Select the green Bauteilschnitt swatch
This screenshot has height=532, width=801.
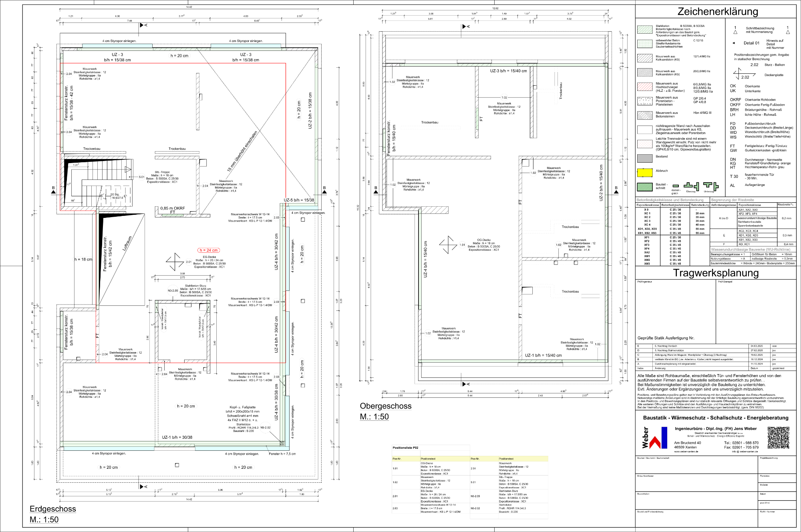coord(645,187)
